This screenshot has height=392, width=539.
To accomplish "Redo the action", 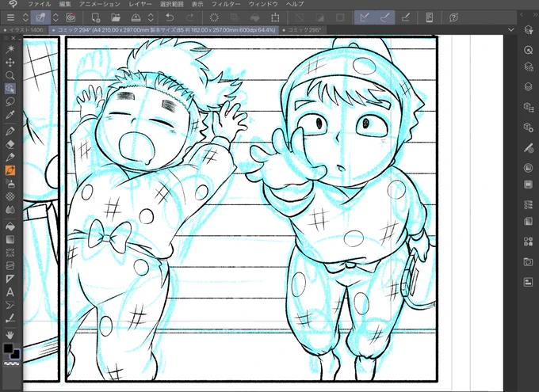I will (x=189, y=17).
